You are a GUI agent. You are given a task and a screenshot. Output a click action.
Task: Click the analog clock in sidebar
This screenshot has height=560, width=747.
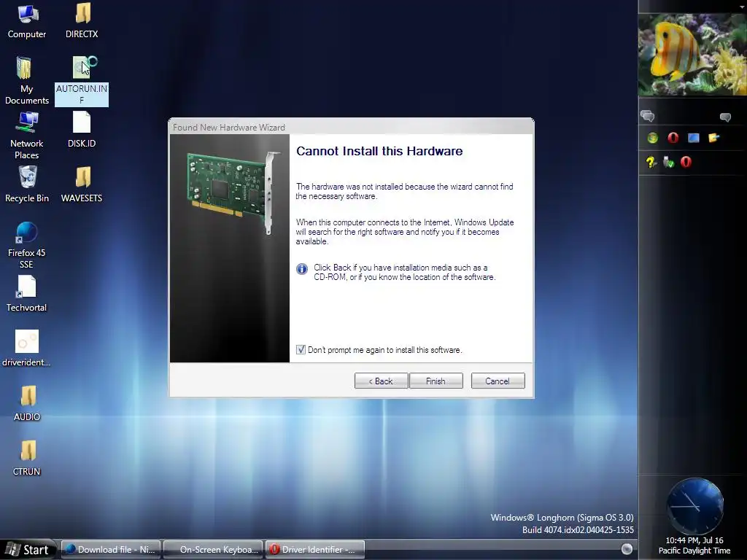pos(694,507)
